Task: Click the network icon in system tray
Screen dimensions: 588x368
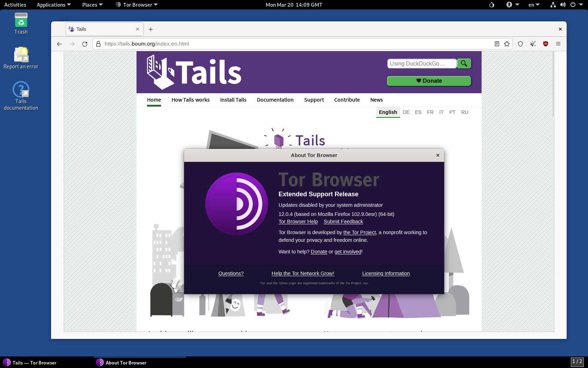Action: 553,5
